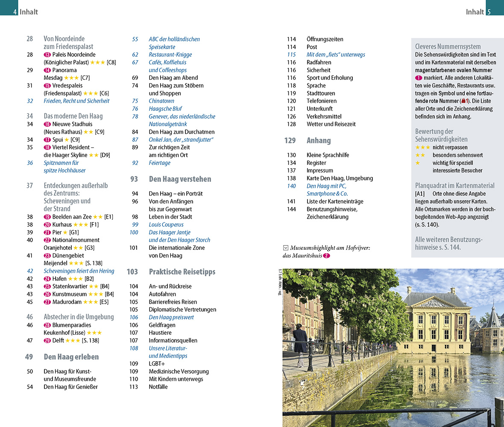This screenshot has height=427, width=504.
Task: Click the number 20 badge by Kurhaus
Action: [47, 225]
